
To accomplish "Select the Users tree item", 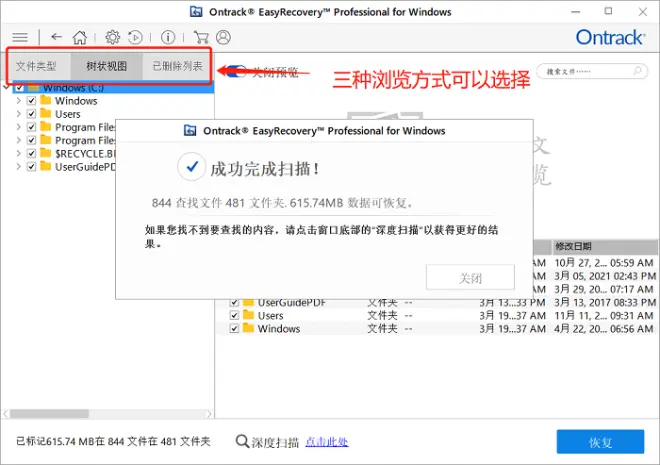I will click(x=68, y=114).
